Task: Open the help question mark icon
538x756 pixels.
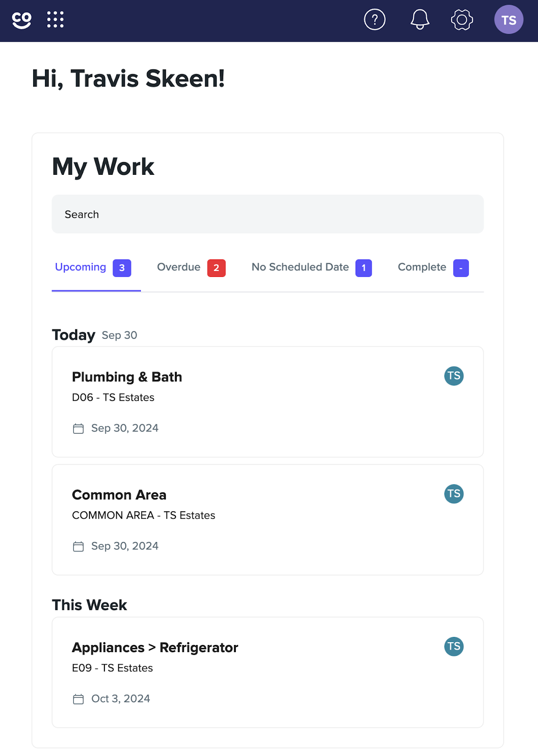Action: tap(375, 20)
